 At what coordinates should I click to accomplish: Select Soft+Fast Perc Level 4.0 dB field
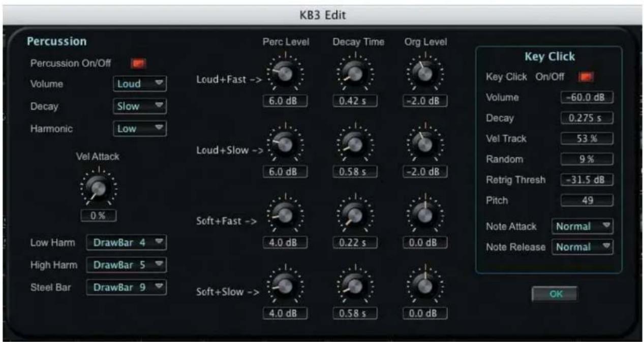[285, 242]
